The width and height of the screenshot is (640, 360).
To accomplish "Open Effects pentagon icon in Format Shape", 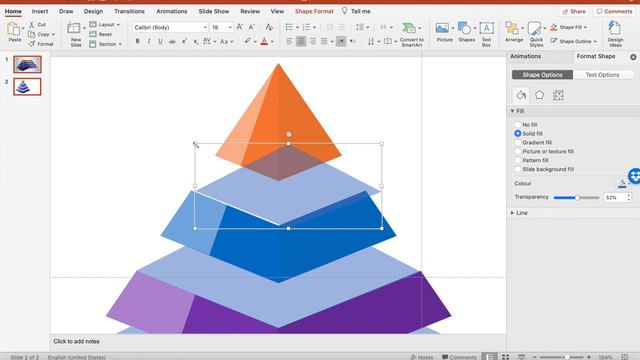I will [x=540, y=95].
